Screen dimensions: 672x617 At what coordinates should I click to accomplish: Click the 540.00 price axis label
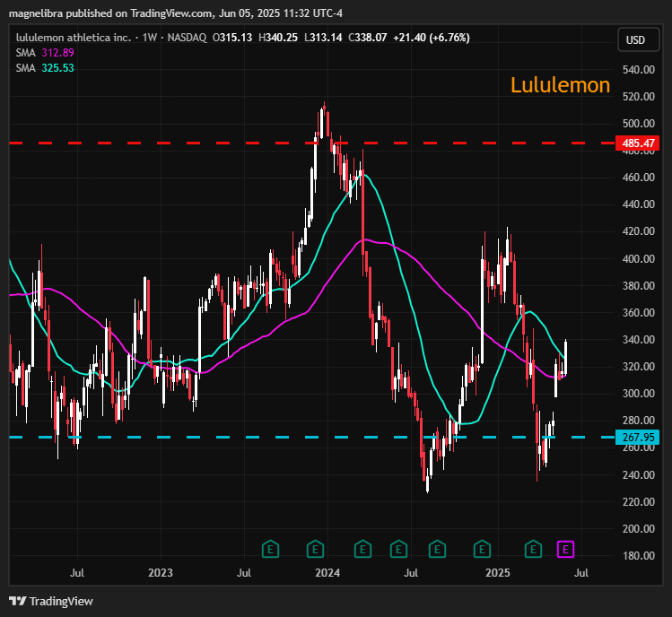639,69
